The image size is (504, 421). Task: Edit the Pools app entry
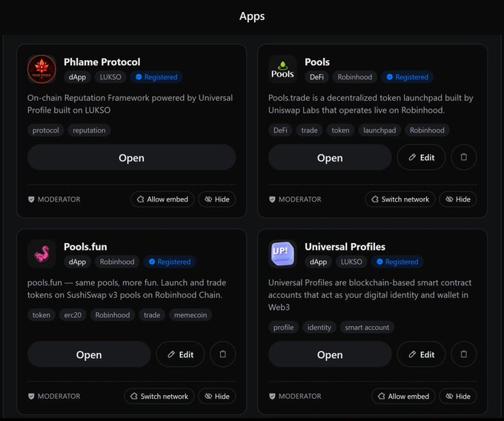pyautogui.click(x=422, y=157)
